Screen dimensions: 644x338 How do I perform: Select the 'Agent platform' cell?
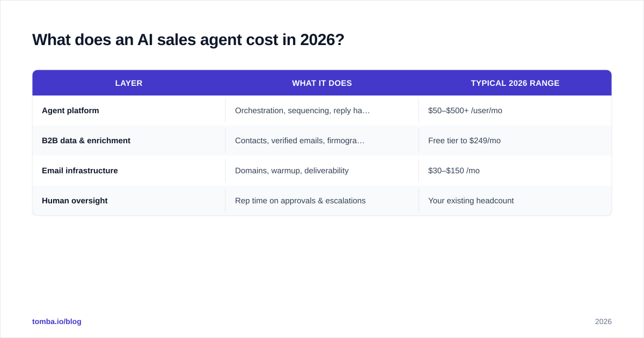129,111
